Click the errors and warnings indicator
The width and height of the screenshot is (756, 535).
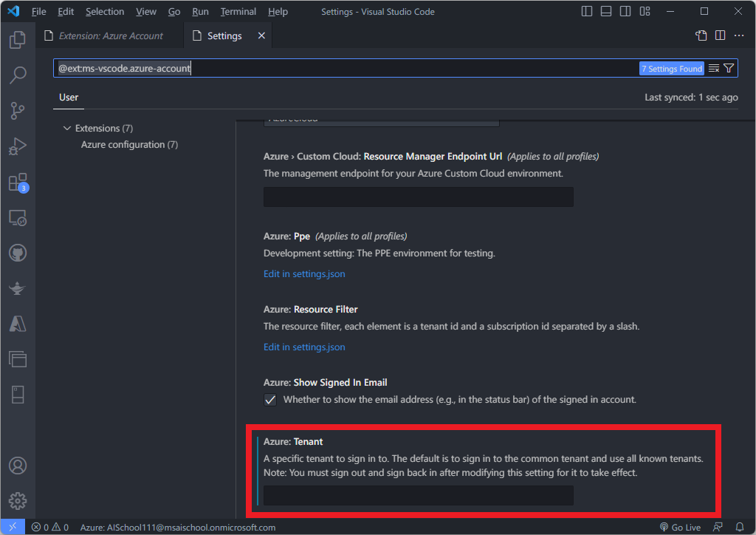click(x=50, y=528)
